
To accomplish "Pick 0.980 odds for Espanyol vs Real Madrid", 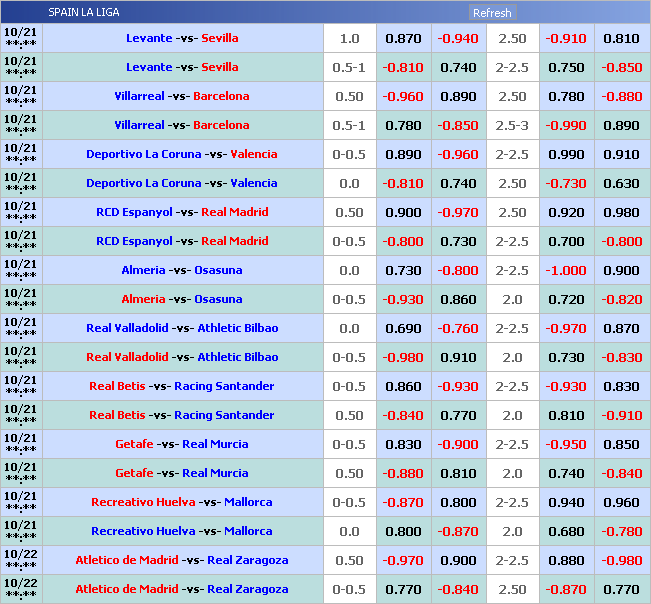I will (x=621, y=212).
